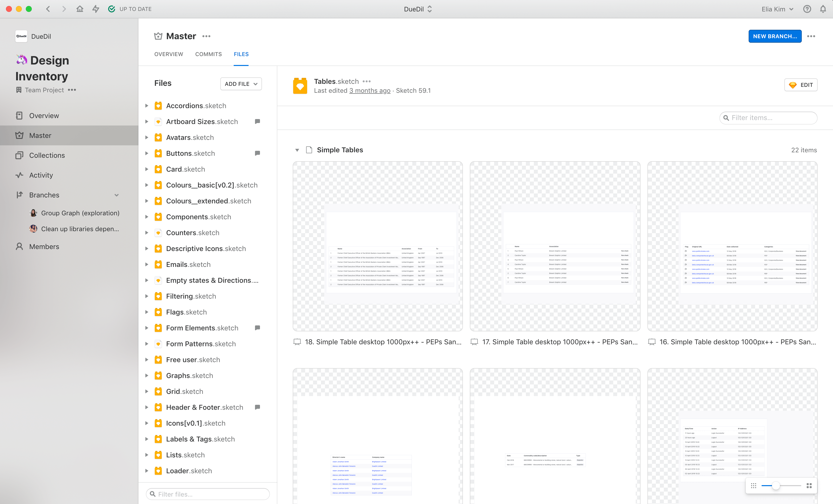Select the FILES tab

coord(241,54)
